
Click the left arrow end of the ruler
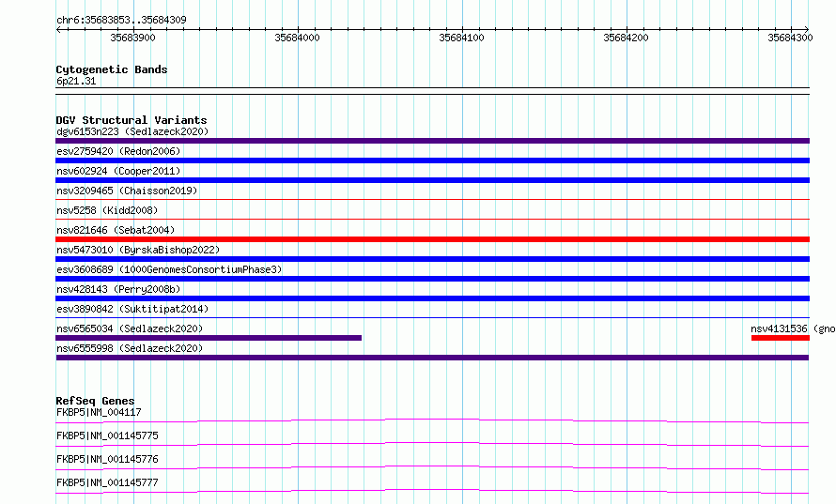58,29
